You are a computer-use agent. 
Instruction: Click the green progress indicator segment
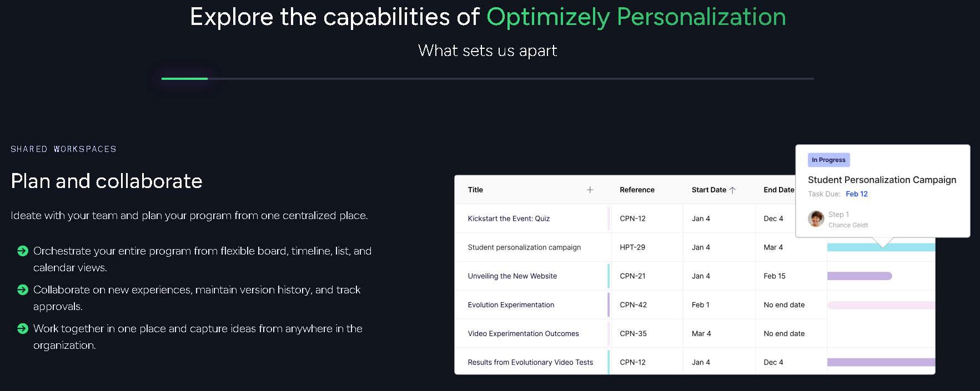pos(184,79)
